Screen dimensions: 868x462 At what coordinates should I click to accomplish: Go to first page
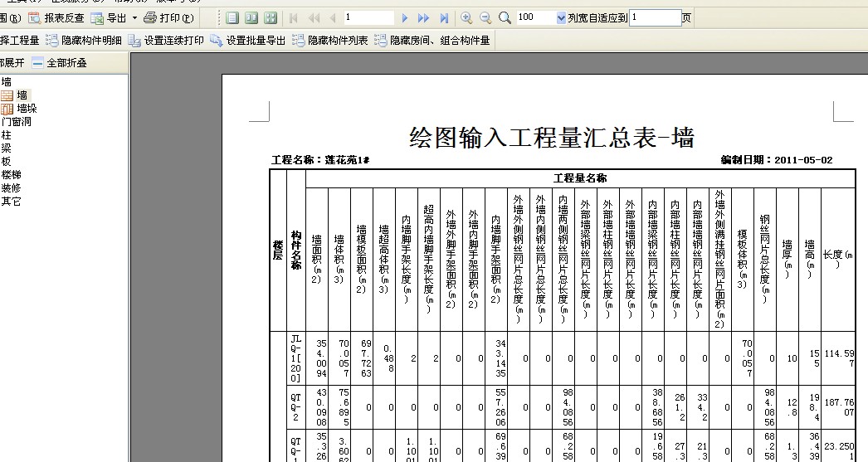tap(294, 18)
